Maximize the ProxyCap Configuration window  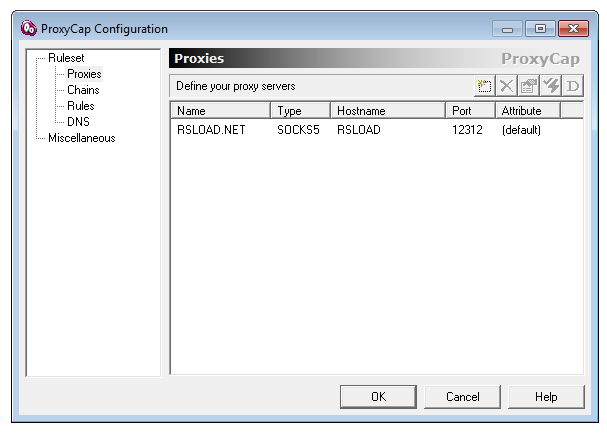click(x=540, y=29)
